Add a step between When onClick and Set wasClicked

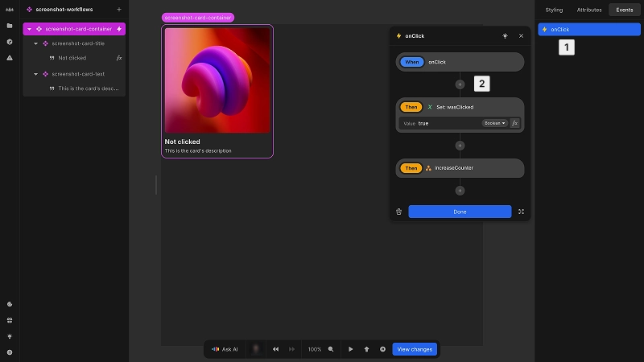pos(460,84)
